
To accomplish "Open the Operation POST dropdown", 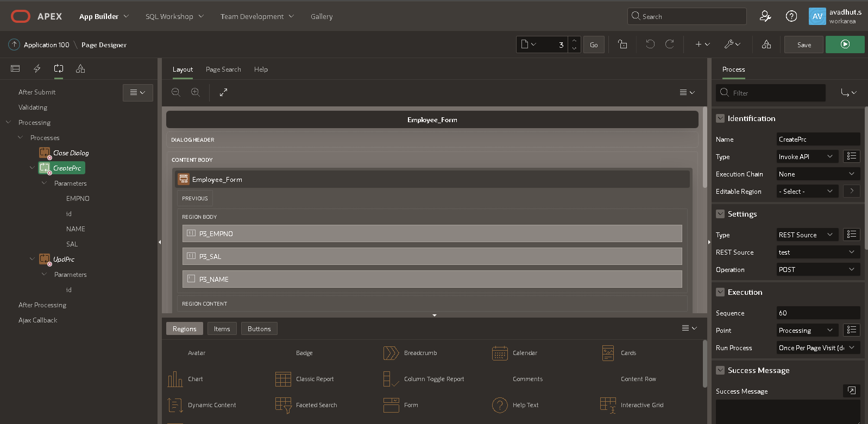I will [817, 270].
